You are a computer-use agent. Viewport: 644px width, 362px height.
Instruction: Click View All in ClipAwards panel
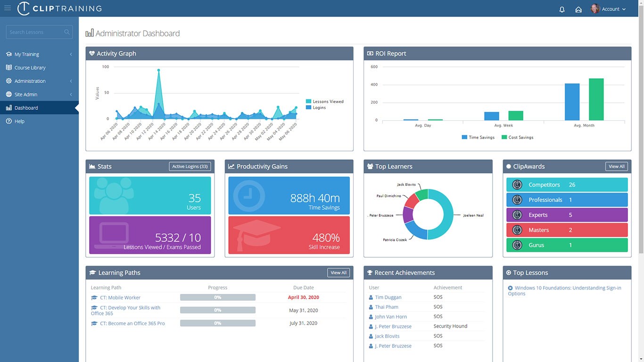pyautogui.click(x=617, y=166)
